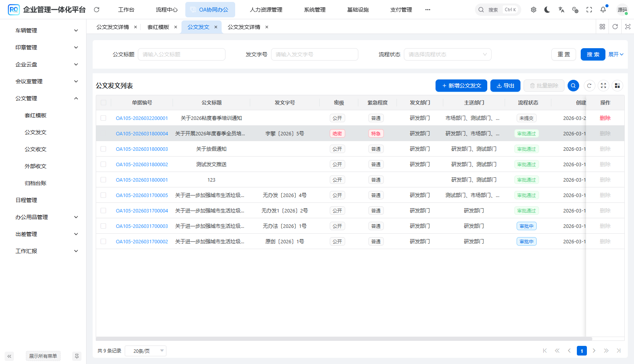
Task: Open the notifications bell
Action: click(x=603, y=10)
